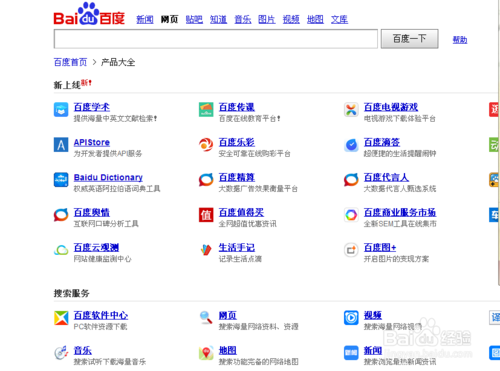
Task: Click the Baidu Dictionary icon
Action: pos(61,180)
